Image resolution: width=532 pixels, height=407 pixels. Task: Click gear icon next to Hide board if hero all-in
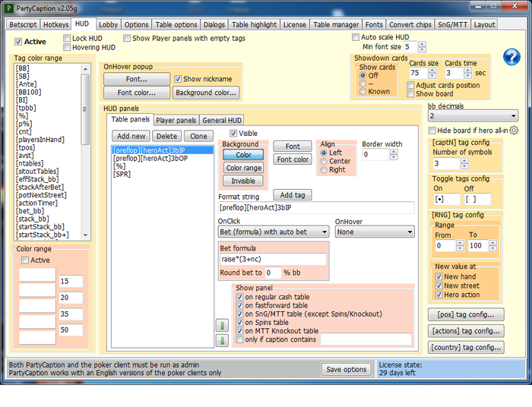click(x=514, y=131)
